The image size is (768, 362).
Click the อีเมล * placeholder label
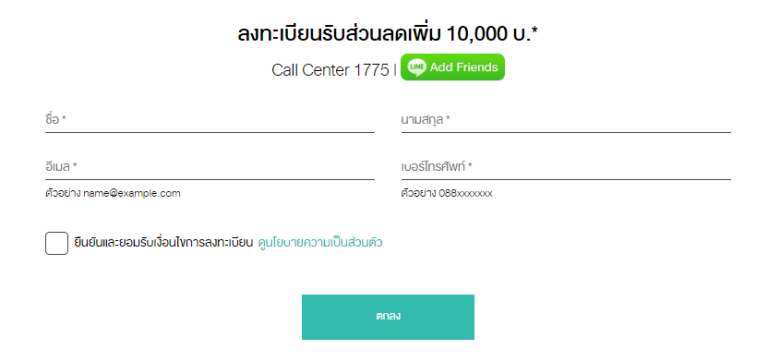coord(61,167)
